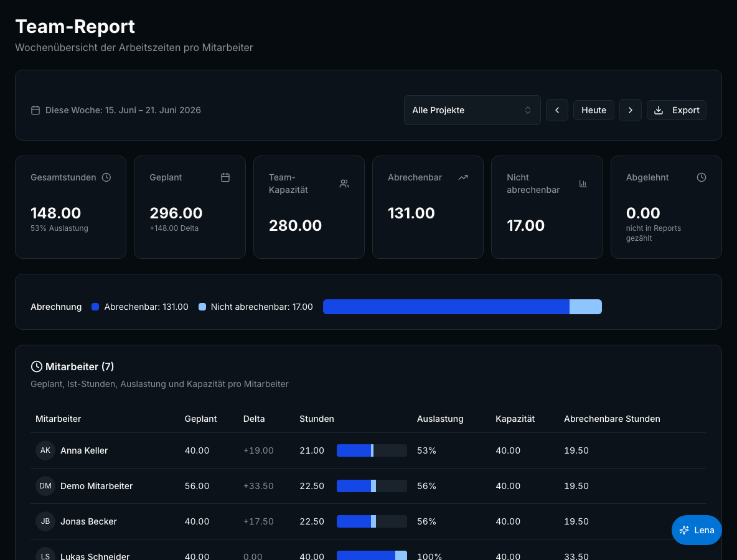The image size is (737, 560).
Task: Click the calendar icon beside Diese Woche
Action: tap(35, 110)
